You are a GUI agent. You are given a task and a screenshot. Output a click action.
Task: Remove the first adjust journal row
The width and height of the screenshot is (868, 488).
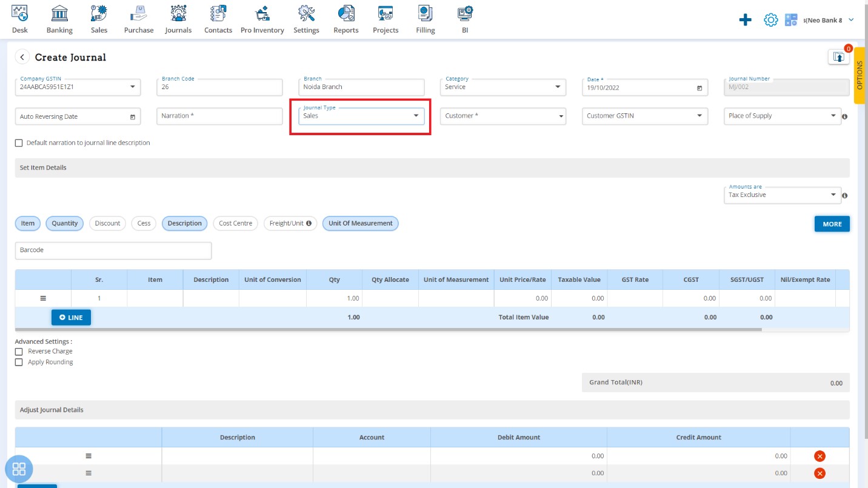point(820,456)
